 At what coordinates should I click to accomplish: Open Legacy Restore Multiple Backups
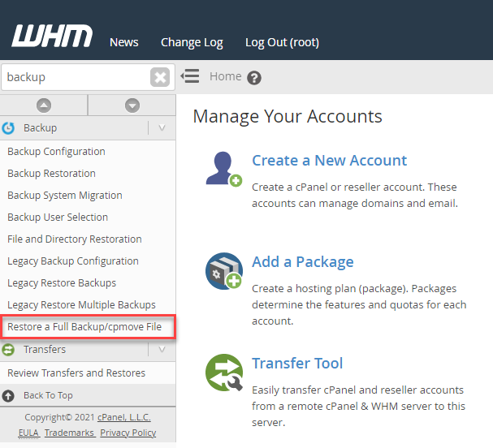click(81, 305)
